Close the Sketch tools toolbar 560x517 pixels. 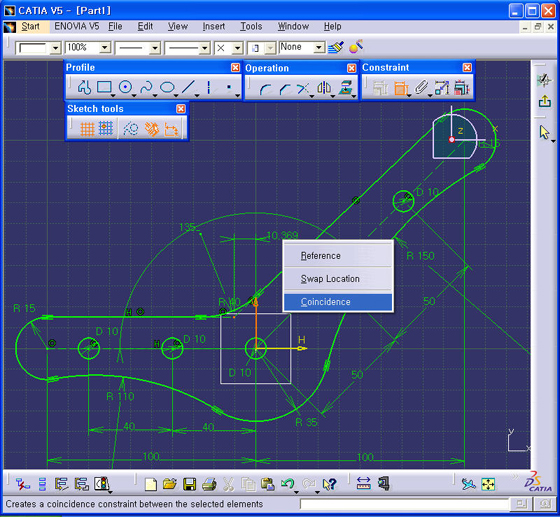(181, 109)
